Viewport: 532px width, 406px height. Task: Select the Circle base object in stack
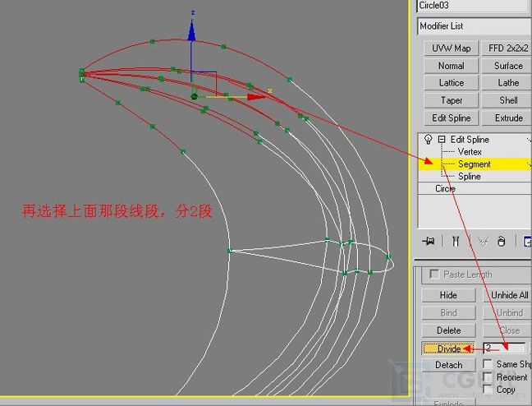pos(445,188)
